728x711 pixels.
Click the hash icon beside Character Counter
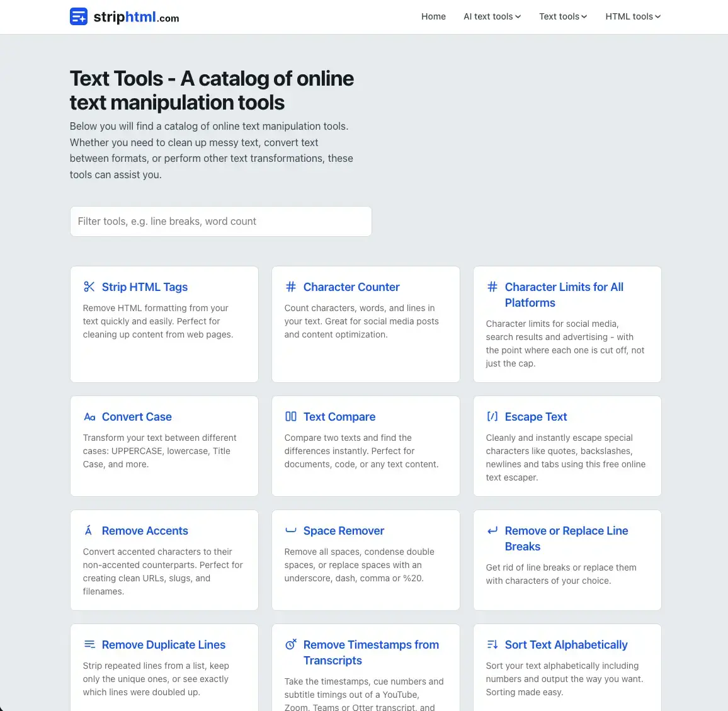coord(291,287)
